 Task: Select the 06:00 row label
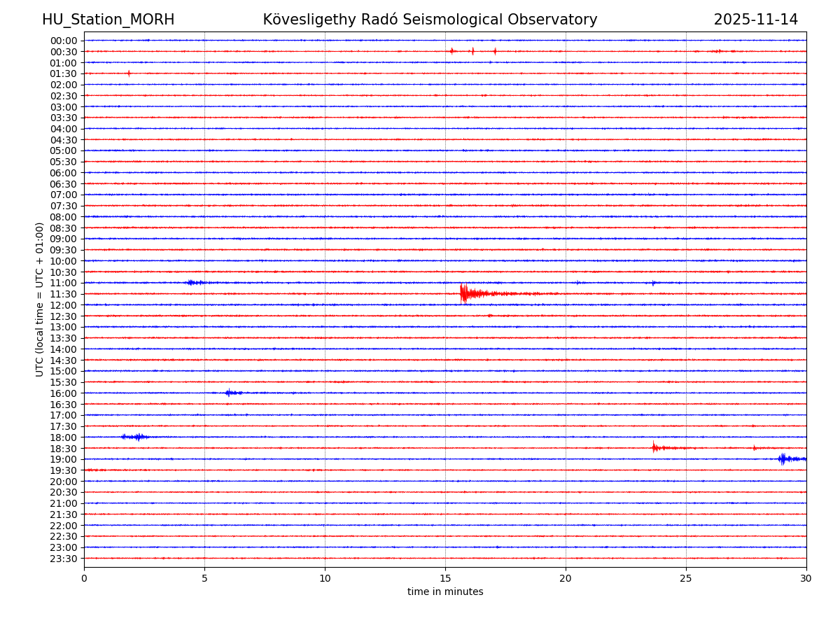pyautogui.click(x=64, y=173)
